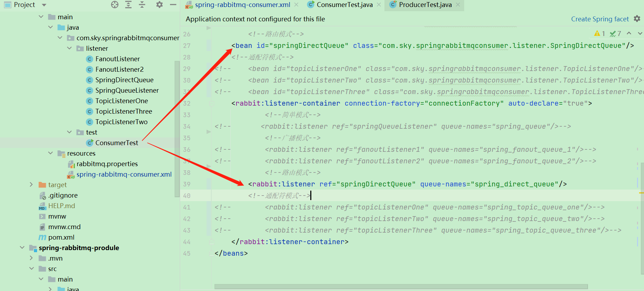Screen dimensions: 644x291
Task: Click the Spring facet settings gear icon
Action: pyautogui.click(x=637, y=19)
